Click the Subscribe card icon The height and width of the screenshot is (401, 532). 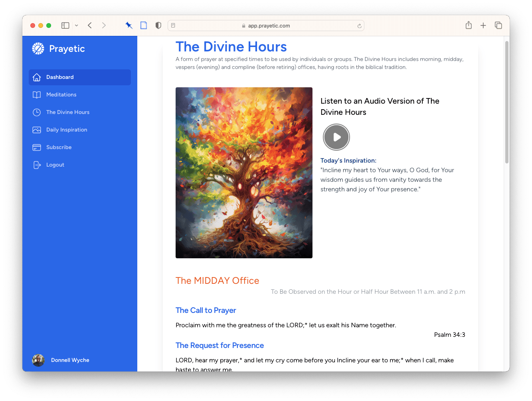37,147
